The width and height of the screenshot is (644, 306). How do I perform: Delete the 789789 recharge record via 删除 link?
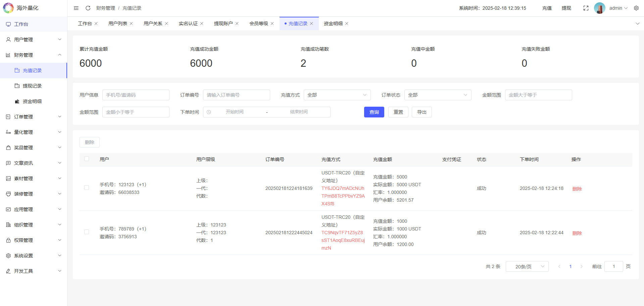577,233
